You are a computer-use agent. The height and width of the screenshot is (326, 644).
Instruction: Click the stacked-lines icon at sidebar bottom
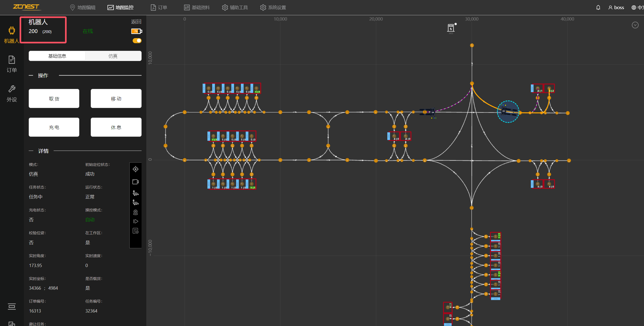[12, 306]
